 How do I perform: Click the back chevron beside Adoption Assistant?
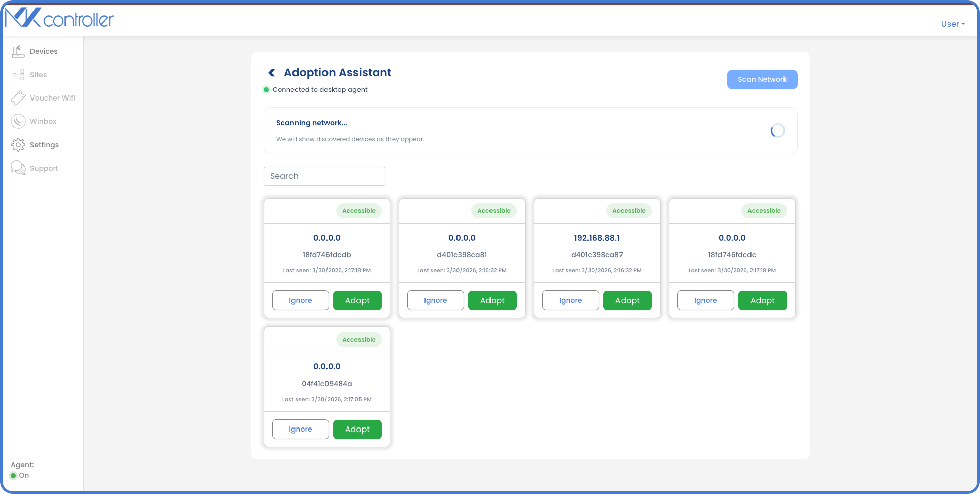[x=271, y=72]
